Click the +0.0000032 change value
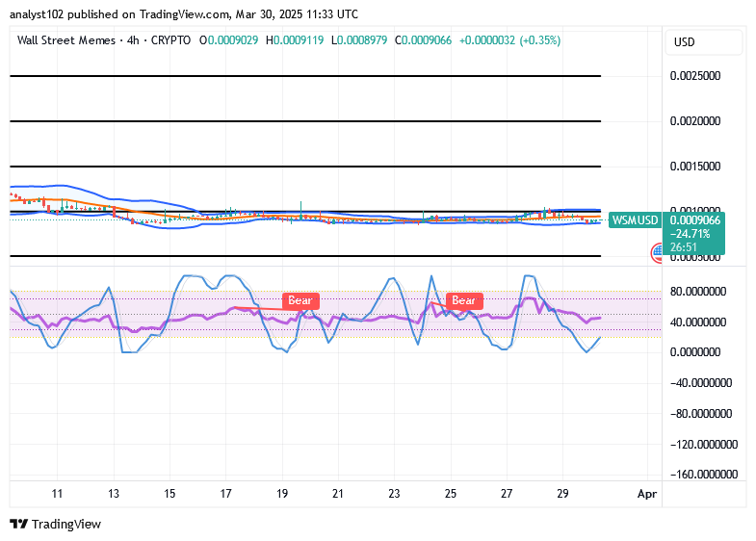Image resolution: width=756 pixels, height=541 pixels. tap(487, 40)
